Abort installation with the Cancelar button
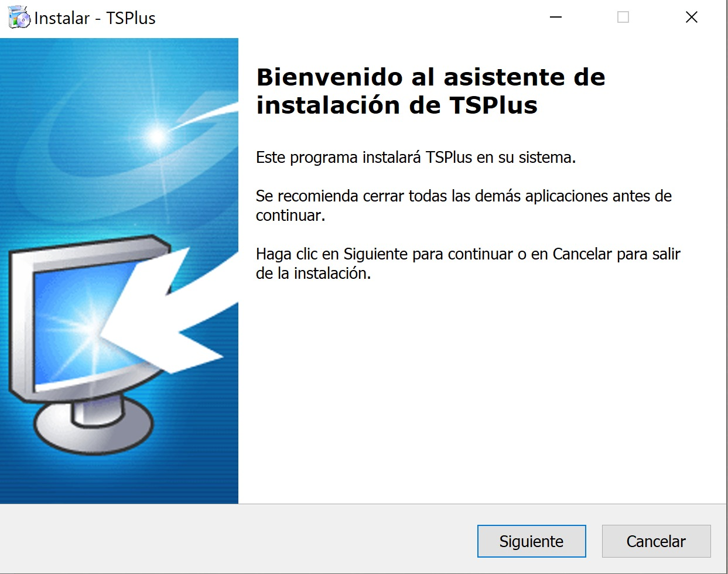728x574 pixels. (x=656, y=541)
